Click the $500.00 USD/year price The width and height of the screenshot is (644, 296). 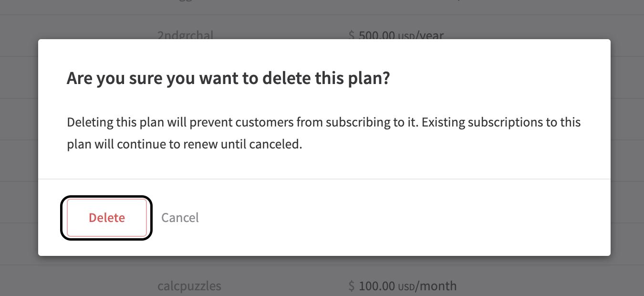[396, 35]
